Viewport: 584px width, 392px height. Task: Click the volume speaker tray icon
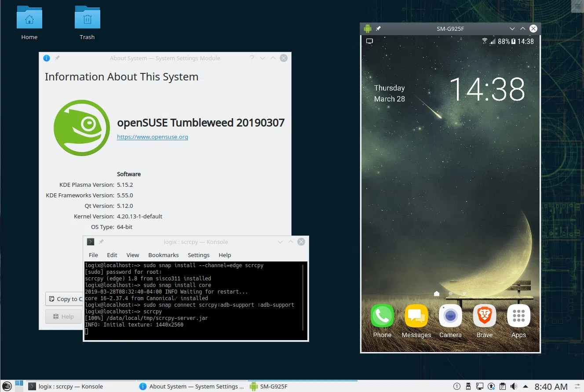(x=514, y=386)
